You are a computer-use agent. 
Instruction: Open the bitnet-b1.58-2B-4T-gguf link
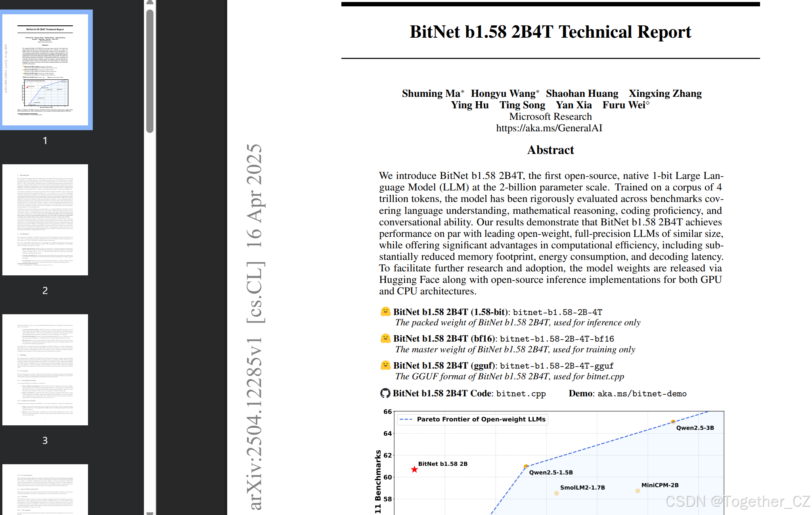click(x=557, y=366)
